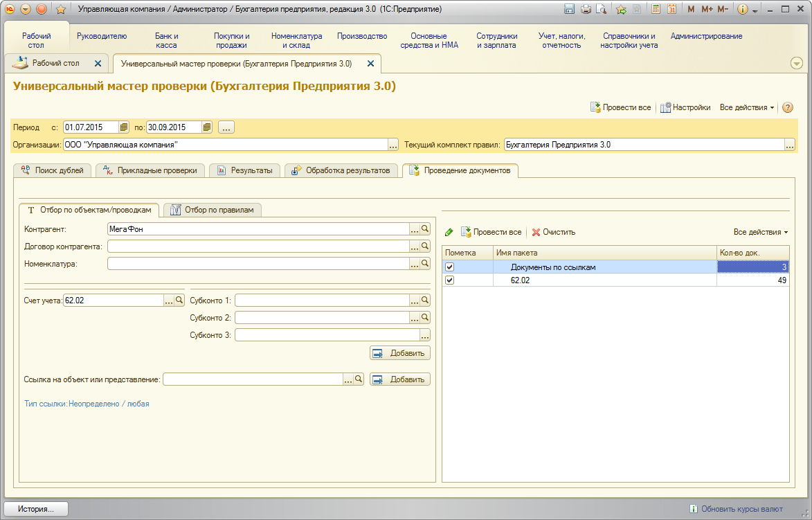Close the Универсальный мастер проверки tab
This screenshot has width=812, height=520.
click(371, 64)
